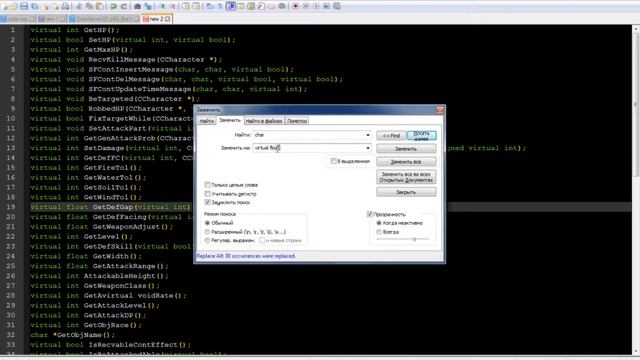Click the editor vertical scrollbar
The image size is (640, 360).
636,189
